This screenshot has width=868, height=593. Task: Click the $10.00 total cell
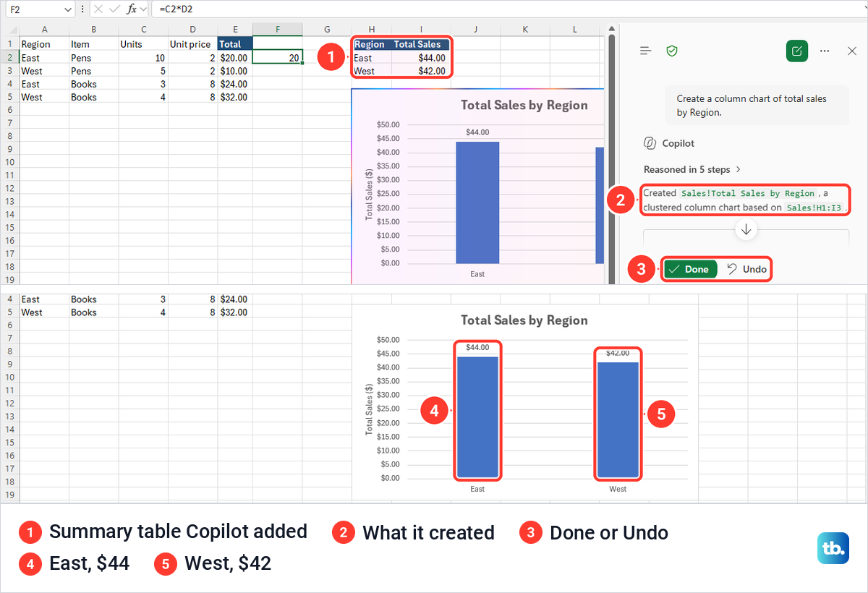coord(235,71)
